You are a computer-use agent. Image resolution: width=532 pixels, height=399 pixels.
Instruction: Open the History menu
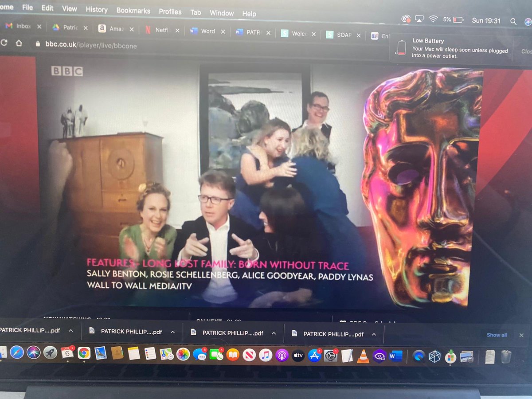pyautogui.click(x=96, y=9)
